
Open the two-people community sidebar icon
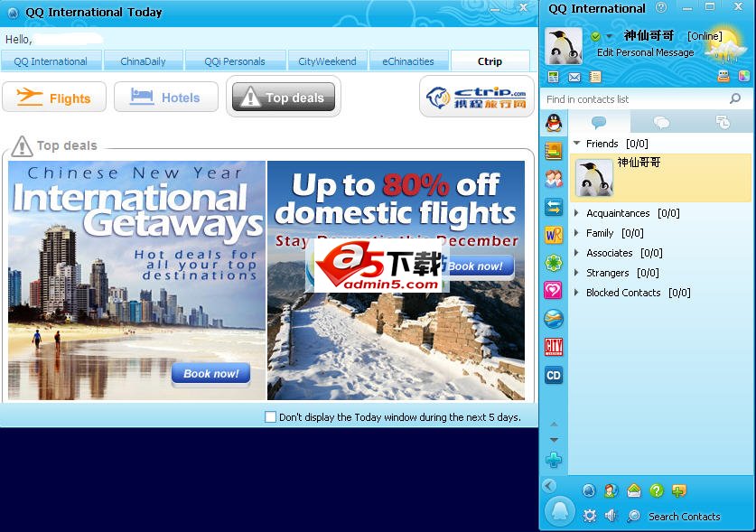click(x=554, y=179)
